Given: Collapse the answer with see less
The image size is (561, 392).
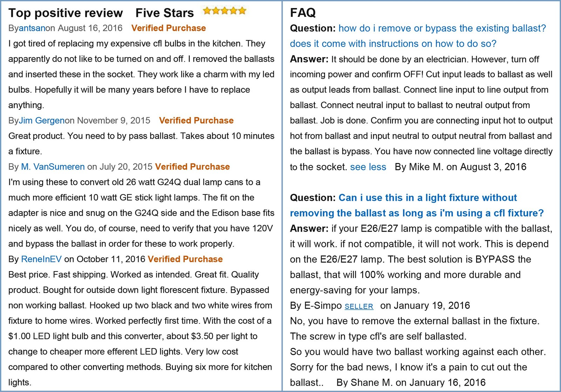Looking at the screenshot, I should pos(368,167).
